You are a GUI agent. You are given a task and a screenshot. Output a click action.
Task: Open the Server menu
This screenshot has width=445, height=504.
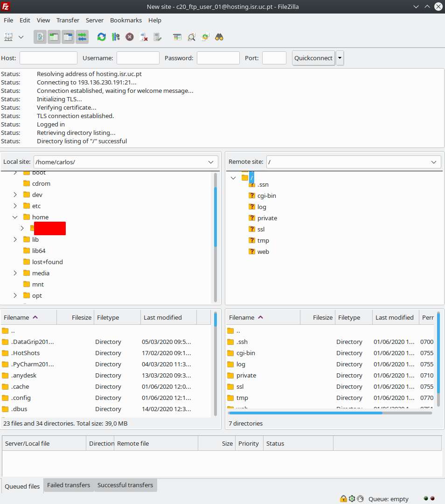click(x=95, y=20)
